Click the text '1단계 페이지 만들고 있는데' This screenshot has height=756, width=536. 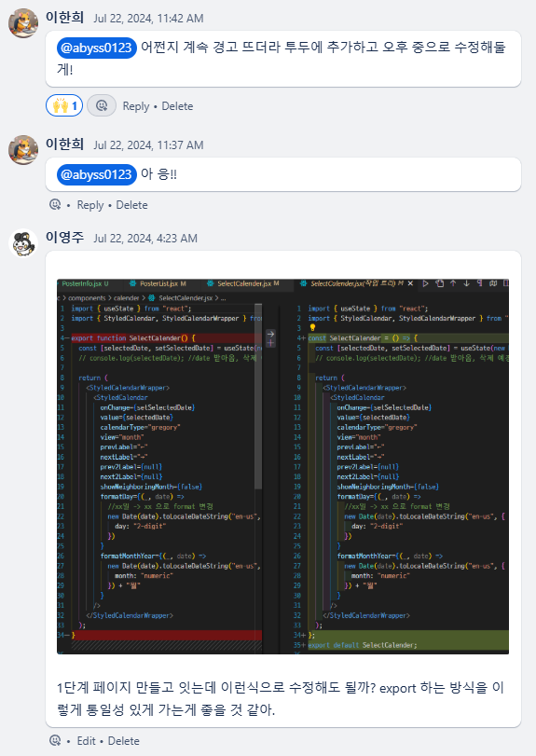point(136,688)
